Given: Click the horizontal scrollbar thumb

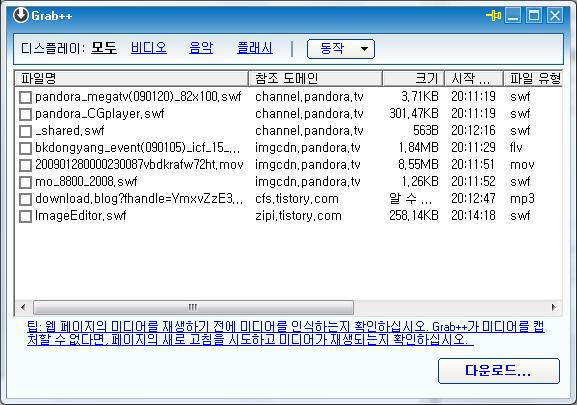Looking at the screenshot, I should pyautogui.click(x=193, y=307).
